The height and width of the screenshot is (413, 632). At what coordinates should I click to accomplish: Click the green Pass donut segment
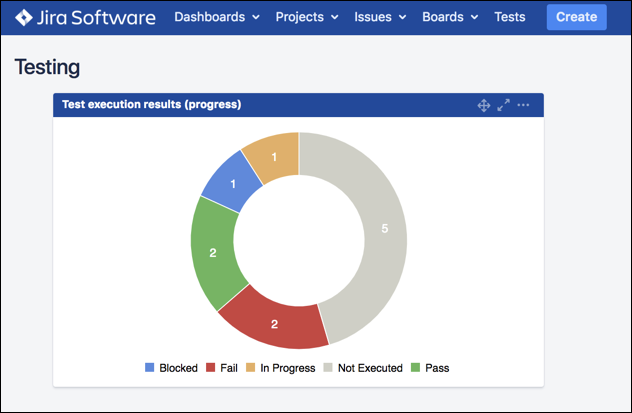(212, 253)
